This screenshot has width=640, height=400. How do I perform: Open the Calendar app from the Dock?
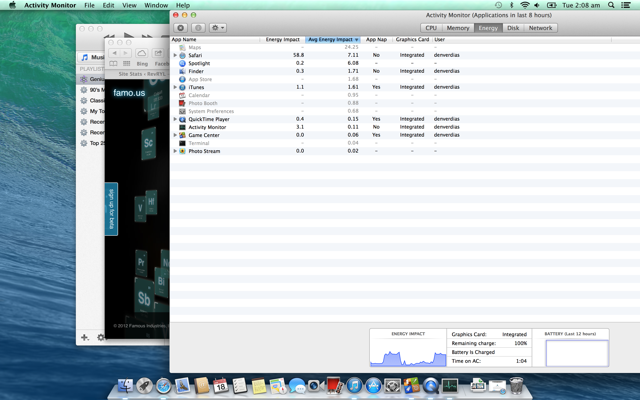[x=220, y=385]
